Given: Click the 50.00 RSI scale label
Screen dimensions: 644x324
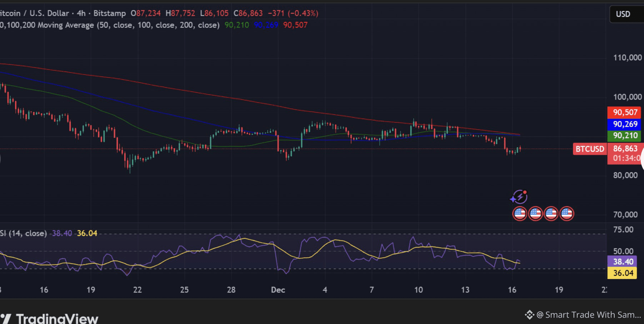Looking at the screenshot, I should point(623,251).
